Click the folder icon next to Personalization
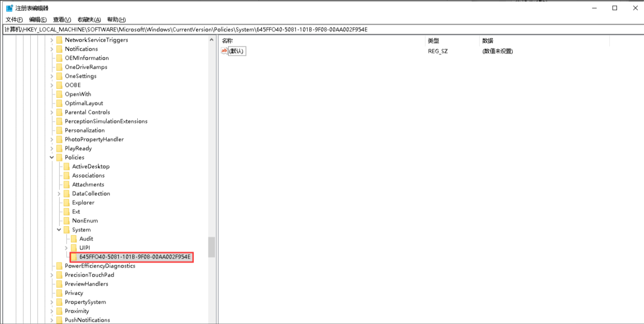The image size is (644, 324). coord(59,130)
